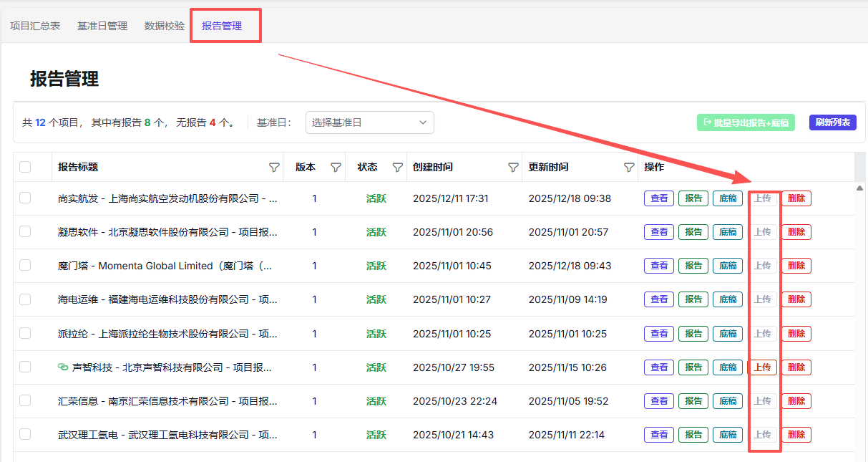Click 底稿 for 汇荣信息 row
The height and width of the screenshot is (462, 868).
[x=728, y=401]
